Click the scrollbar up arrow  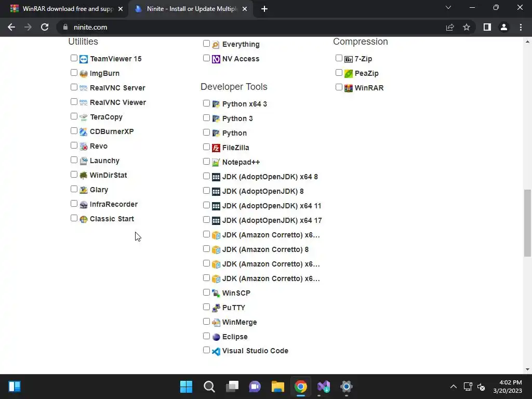[x=527, y=42]
